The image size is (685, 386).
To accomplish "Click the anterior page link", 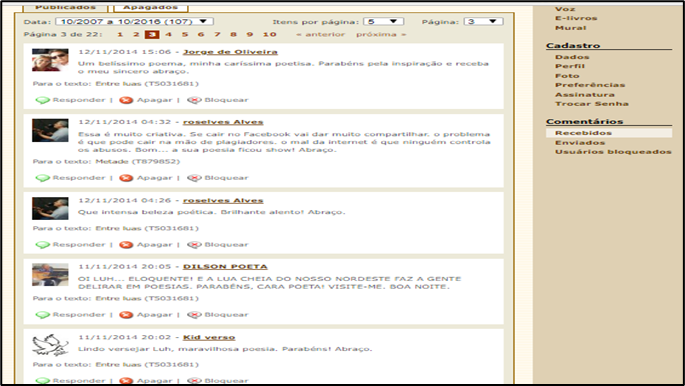I will [321, 34].
